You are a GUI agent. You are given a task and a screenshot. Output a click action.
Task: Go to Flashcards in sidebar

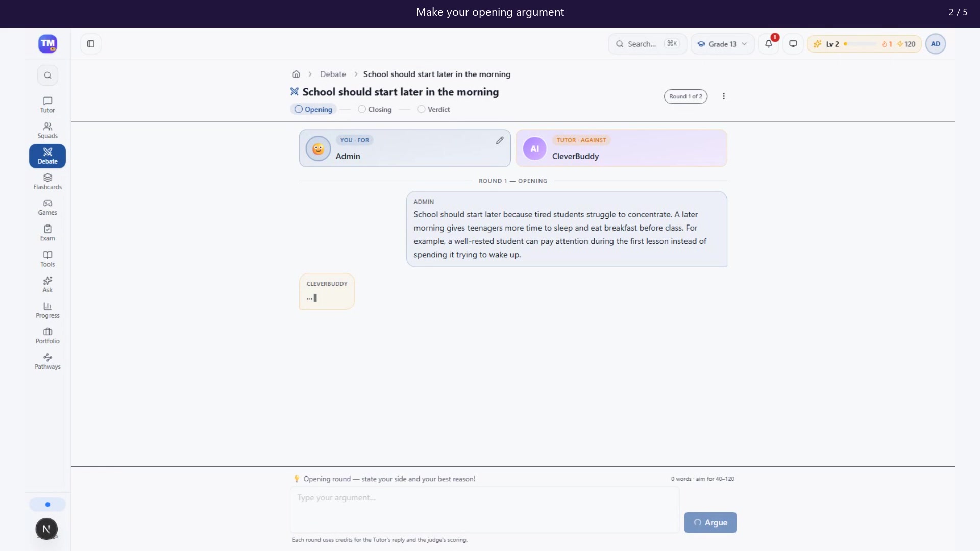point(47,182)
